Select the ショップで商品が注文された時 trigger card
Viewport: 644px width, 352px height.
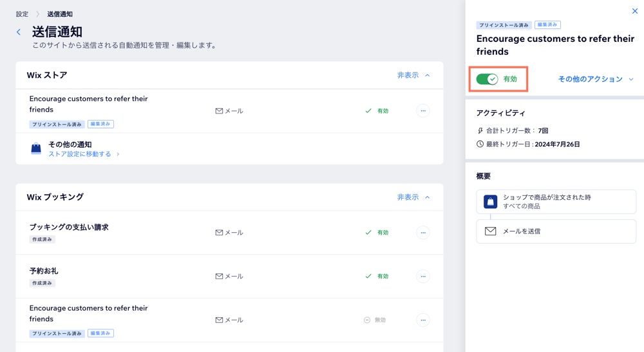pos(556,202)
